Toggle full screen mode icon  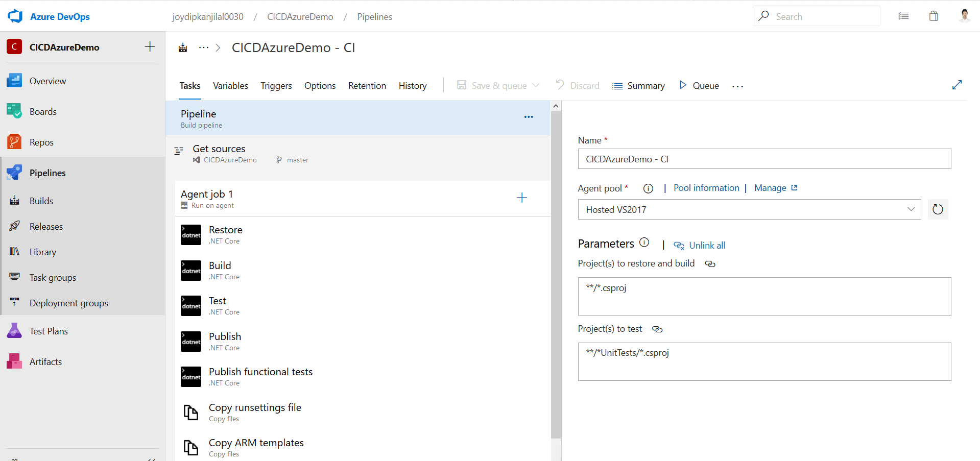pyautogui.click(x=957, y=85)
